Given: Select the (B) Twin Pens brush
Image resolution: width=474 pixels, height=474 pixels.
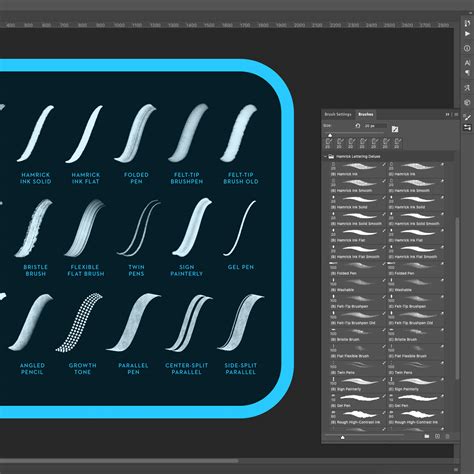Looking at the screenshot, I should coord(358,367).
